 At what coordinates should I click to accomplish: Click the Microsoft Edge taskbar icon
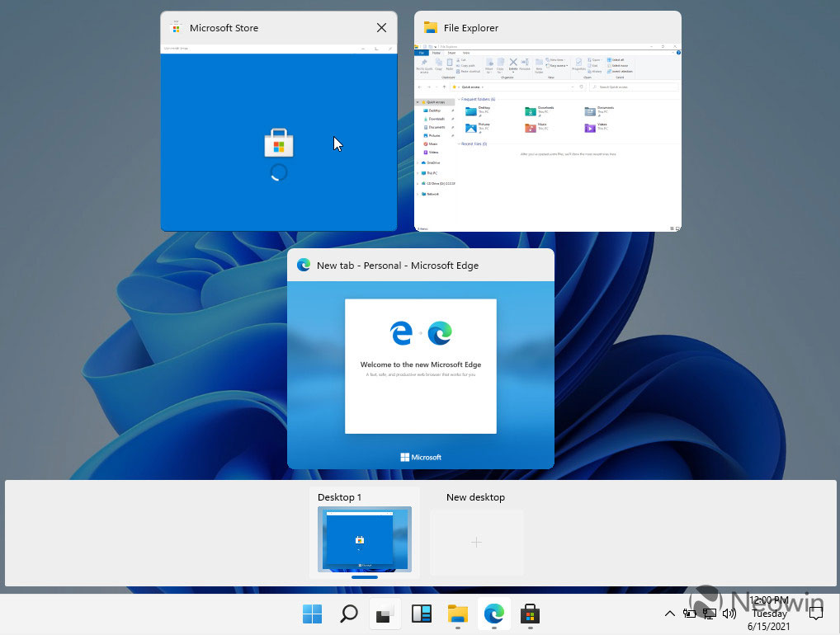(494, 614)
